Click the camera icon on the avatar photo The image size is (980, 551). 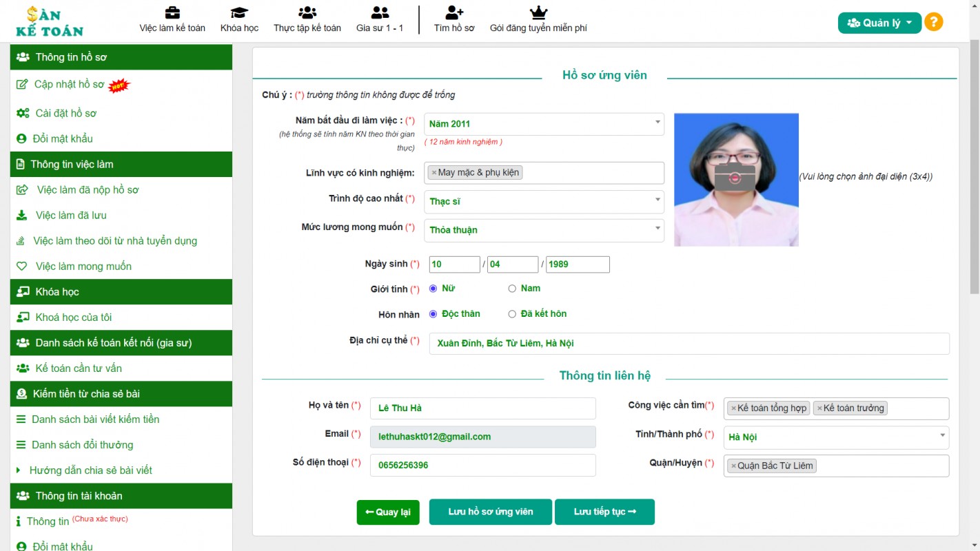735,178
